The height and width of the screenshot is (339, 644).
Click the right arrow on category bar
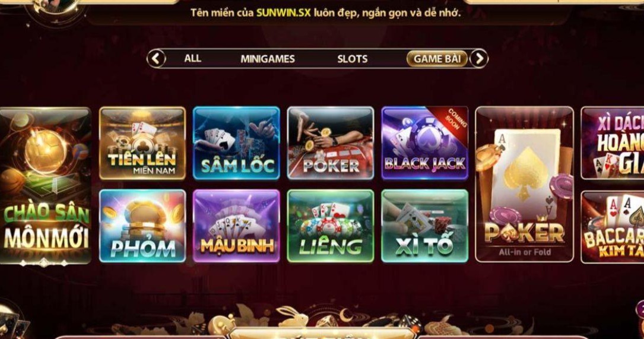479,58
